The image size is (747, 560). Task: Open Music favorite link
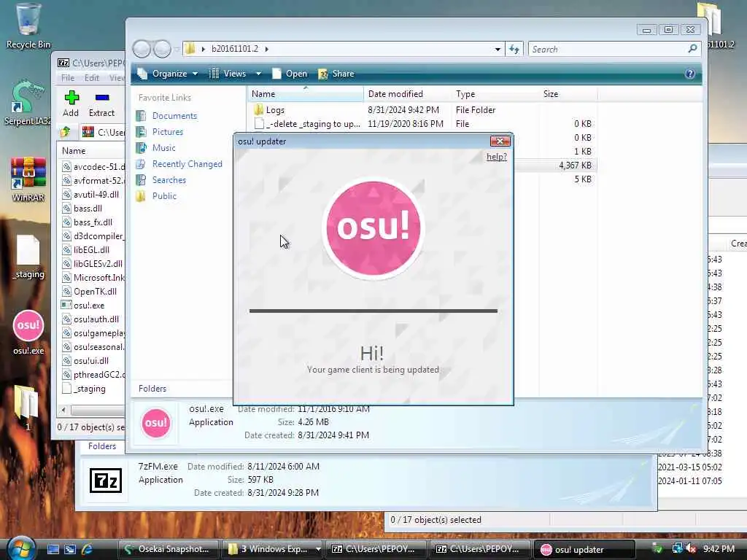(164, 148)
